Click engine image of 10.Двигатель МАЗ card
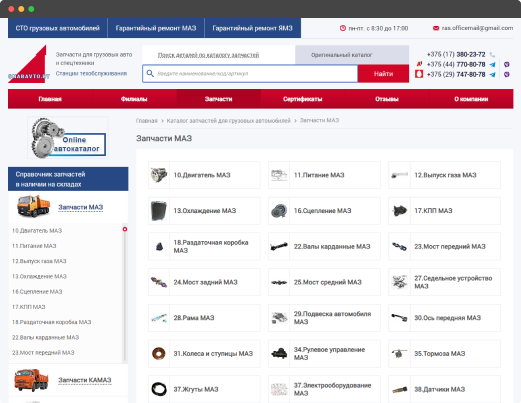The image size is (521, 403). [x=159, y=175]
